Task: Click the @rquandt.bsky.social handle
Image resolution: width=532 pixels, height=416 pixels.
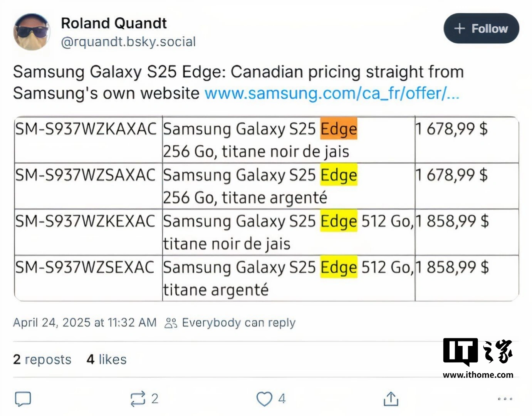Action: 128,42
